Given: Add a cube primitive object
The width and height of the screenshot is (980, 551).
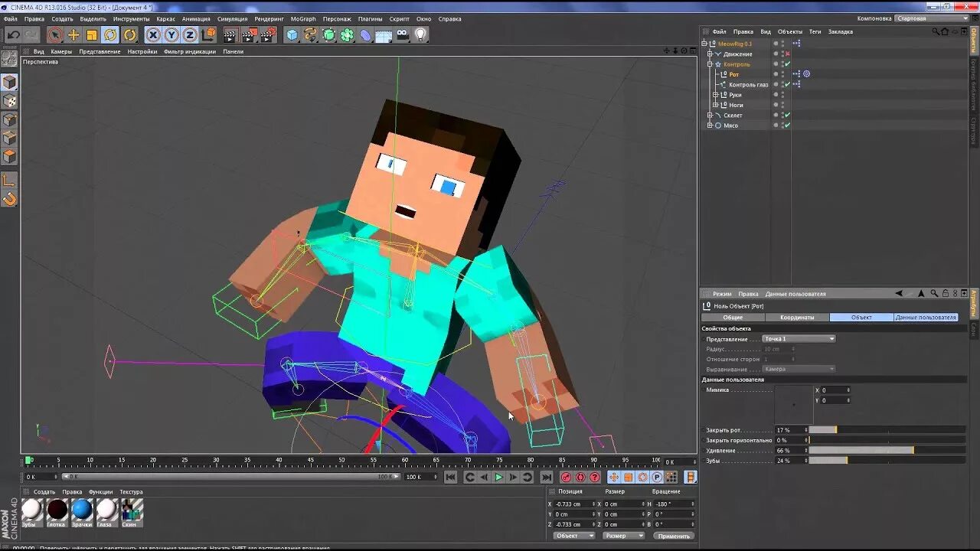Looking at the screenshot, I should click(x=292, y=34).
